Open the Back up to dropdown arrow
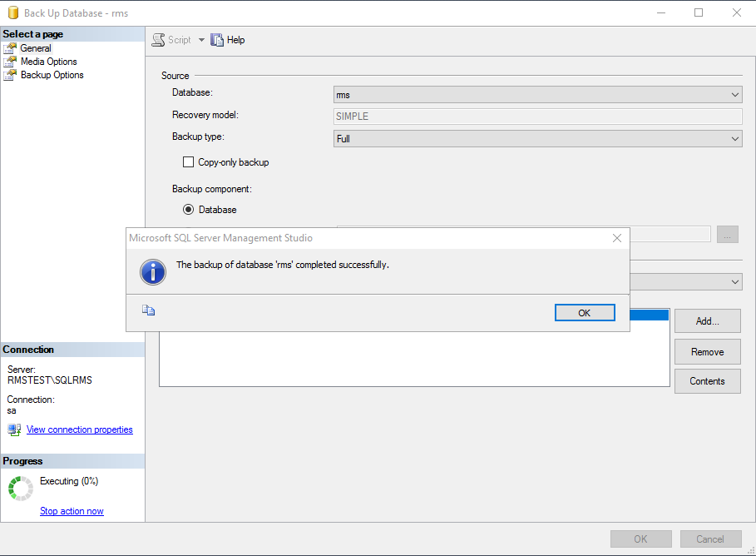The image size is (756, 556). point(734,282)
